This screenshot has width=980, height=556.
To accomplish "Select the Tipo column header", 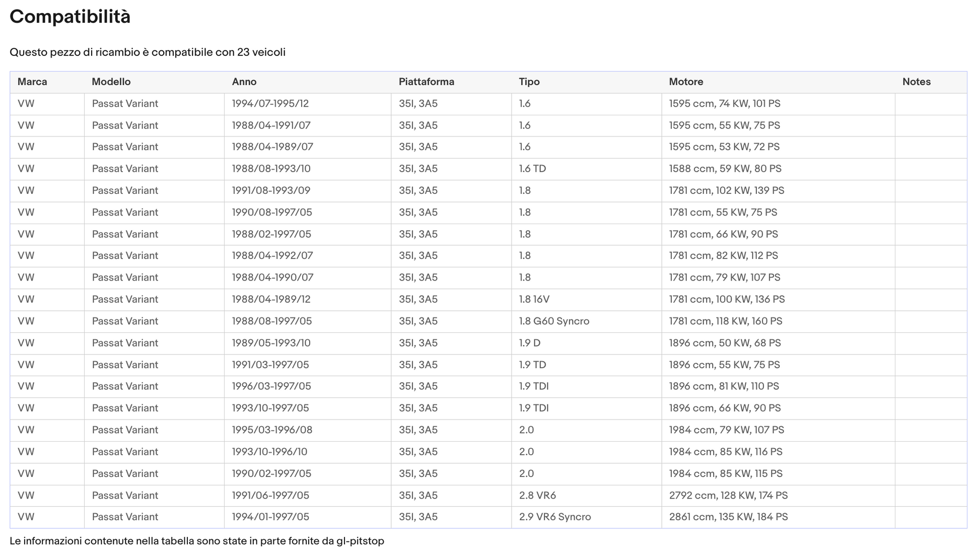I will point(529,82).
